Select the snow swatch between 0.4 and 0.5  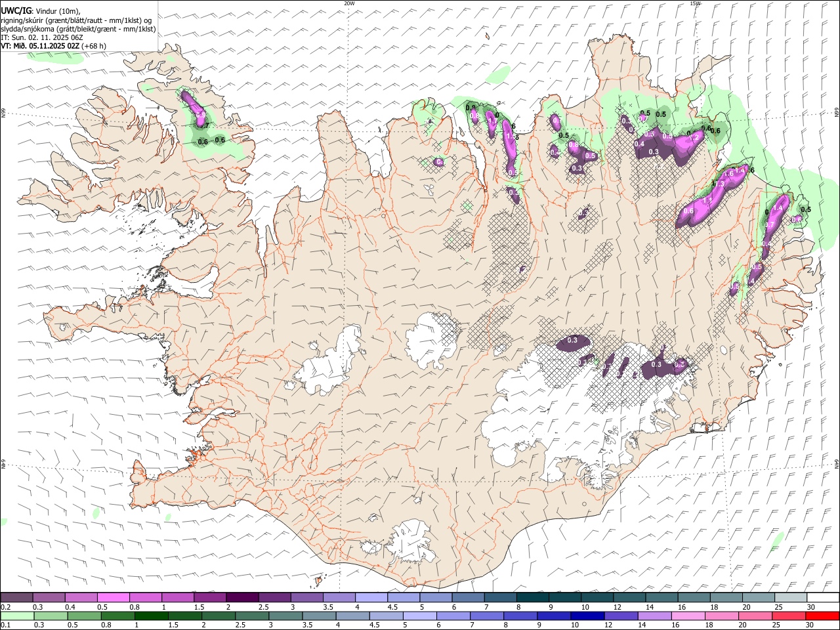[82, 597]
